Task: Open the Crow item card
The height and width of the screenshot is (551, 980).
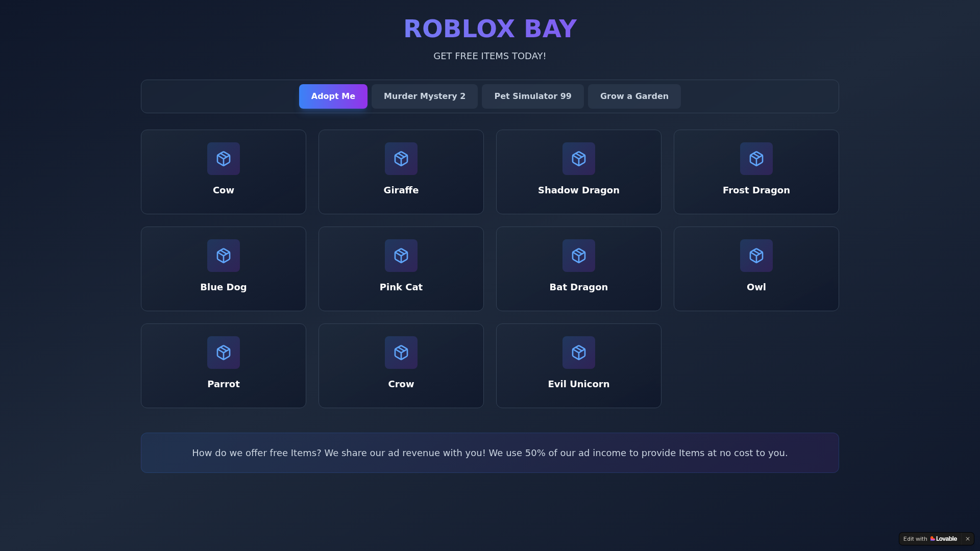Action: tap(401, 366)
